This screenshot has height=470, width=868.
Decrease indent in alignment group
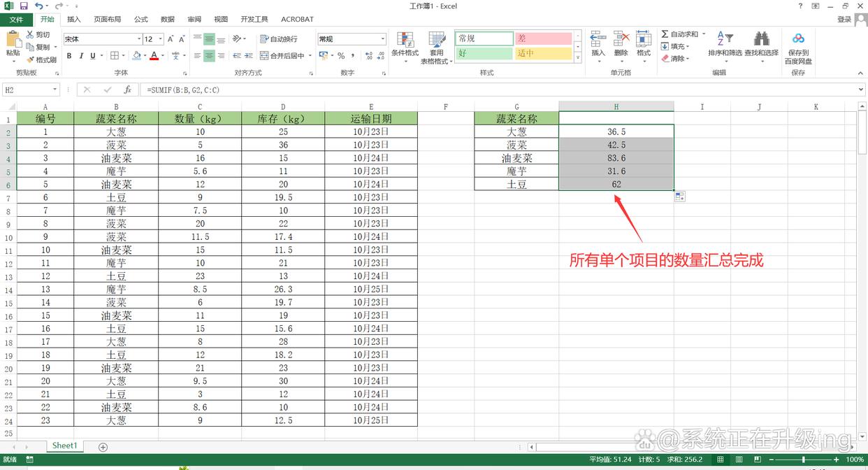pos(238,56)
